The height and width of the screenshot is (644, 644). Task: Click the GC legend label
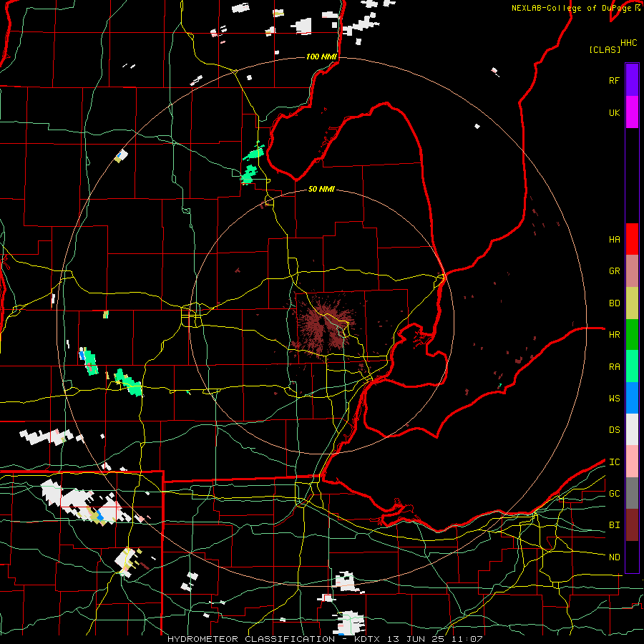coord(614,494)
